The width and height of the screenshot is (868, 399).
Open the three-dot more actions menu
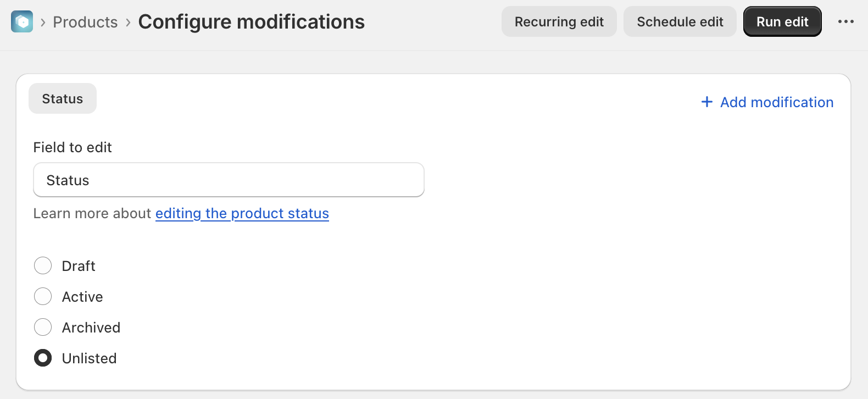click(x=845, y=22)
